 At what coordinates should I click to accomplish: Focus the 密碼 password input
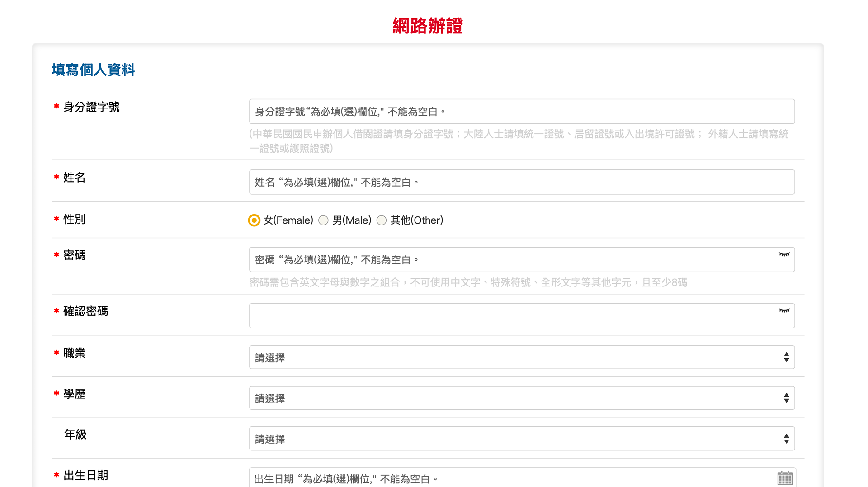point(511,260)
